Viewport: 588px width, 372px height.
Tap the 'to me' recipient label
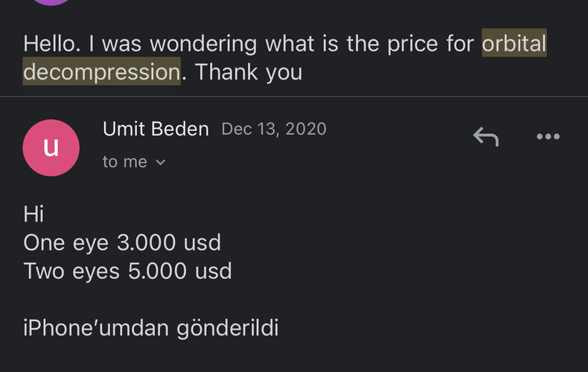click(x=125, y=162)
